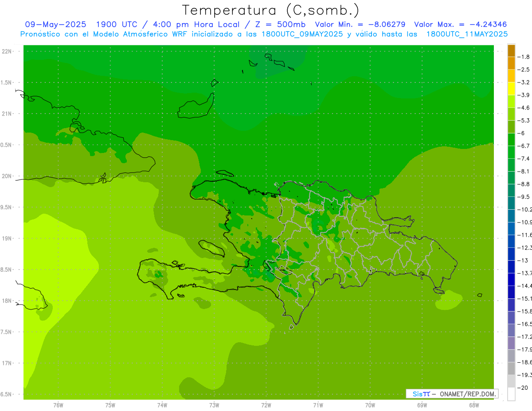Pick the teal swatch between -9.5 and -10.2
532x411 pixels.
click(511, 203)
